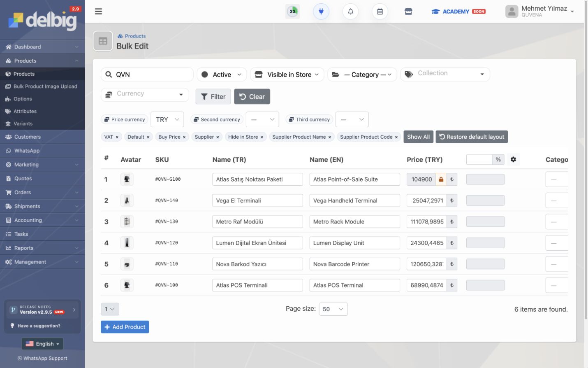Click the Add Product button
The height and width of the screenshot is (368, 588).
(125, 327)
